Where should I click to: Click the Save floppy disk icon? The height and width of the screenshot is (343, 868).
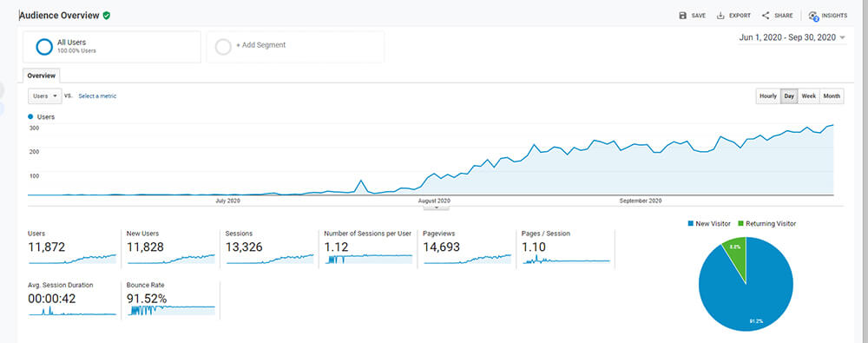[682, 16]
